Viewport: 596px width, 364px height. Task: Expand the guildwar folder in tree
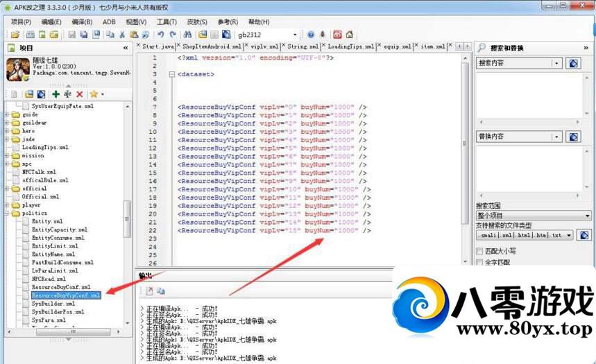8,123
